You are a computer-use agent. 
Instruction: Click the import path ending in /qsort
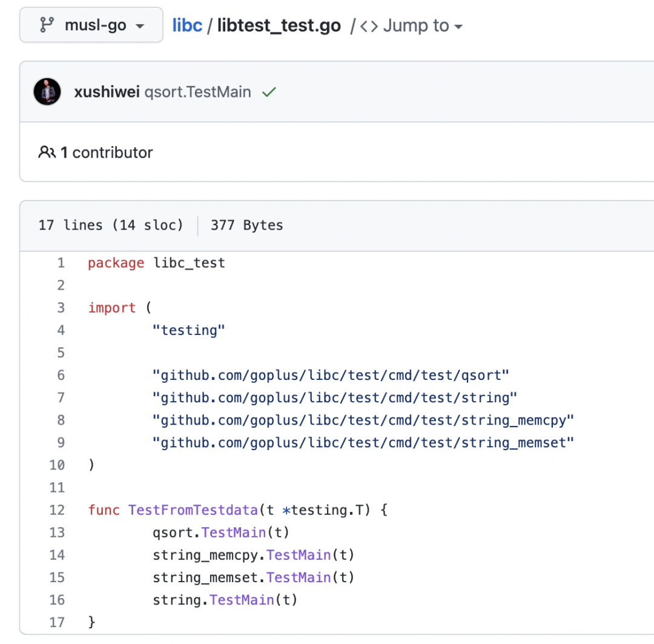[331, 375]
